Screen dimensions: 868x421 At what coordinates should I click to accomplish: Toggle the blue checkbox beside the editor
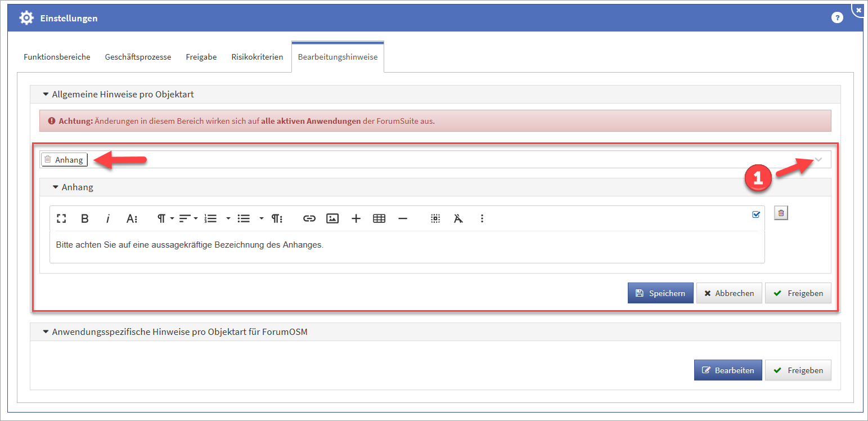756,214
